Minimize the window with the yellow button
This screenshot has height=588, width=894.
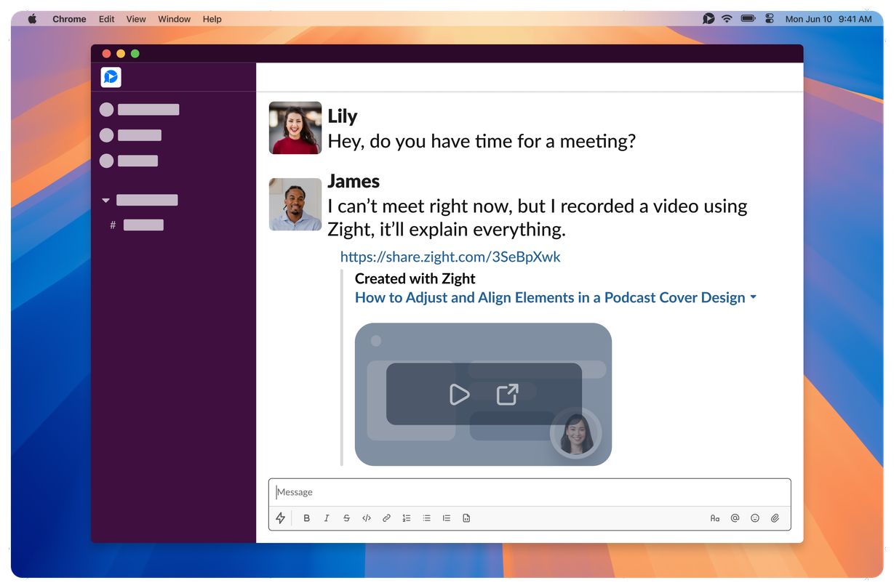click(121, 54)
